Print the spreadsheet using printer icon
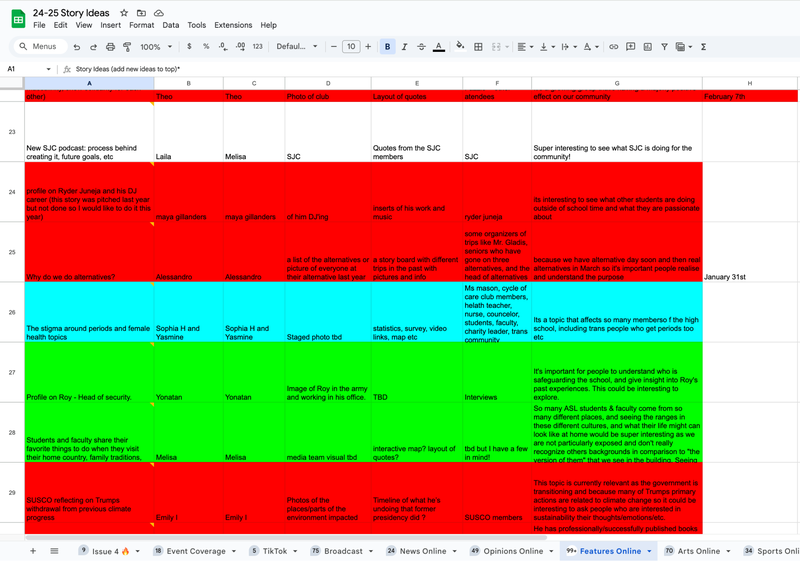 coord(110,47)
